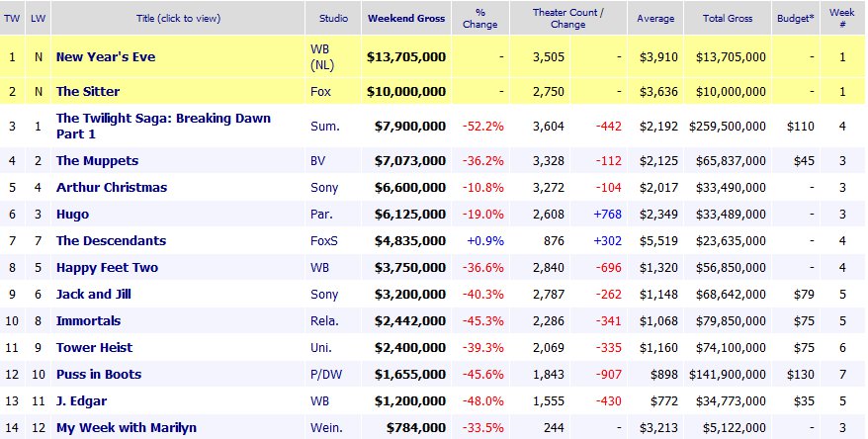The height and width of the screenshot is (439, 868).
Task: Open The Descendants title link
Action: click(x=112, y=241)
